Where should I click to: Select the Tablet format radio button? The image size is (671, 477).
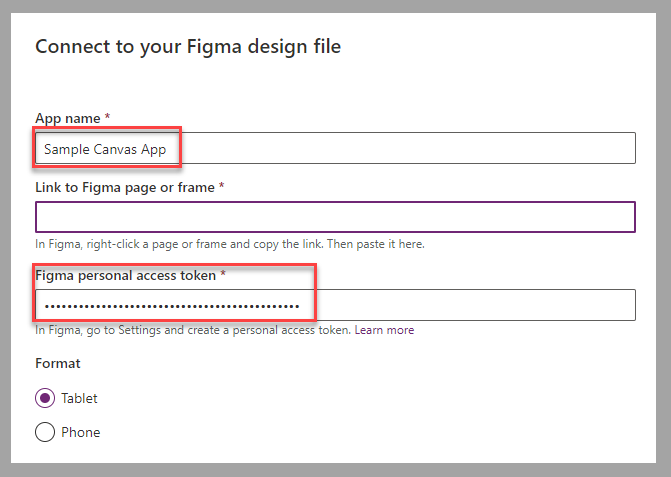pos(45,398)
